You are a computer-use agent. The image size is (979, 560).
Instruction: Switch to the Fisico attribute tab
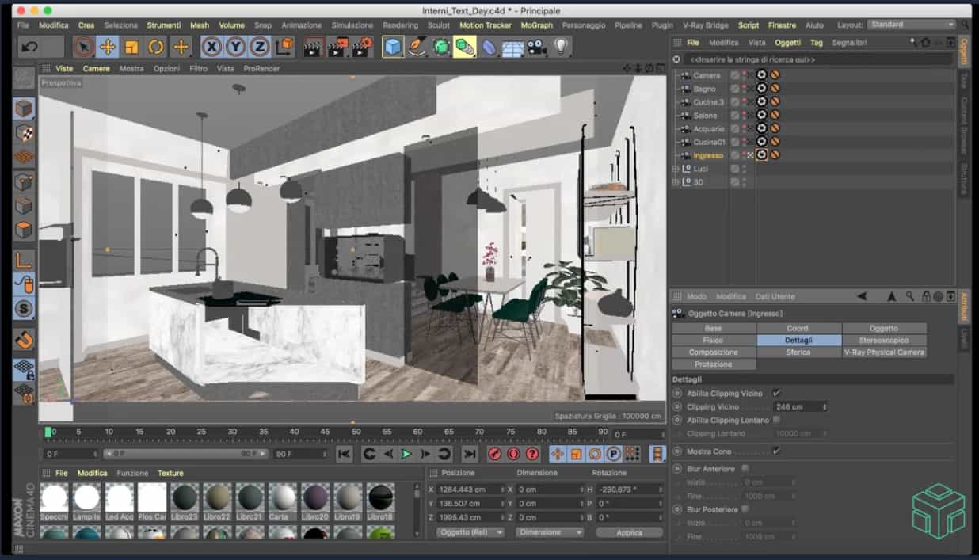(x=713, y=340)
